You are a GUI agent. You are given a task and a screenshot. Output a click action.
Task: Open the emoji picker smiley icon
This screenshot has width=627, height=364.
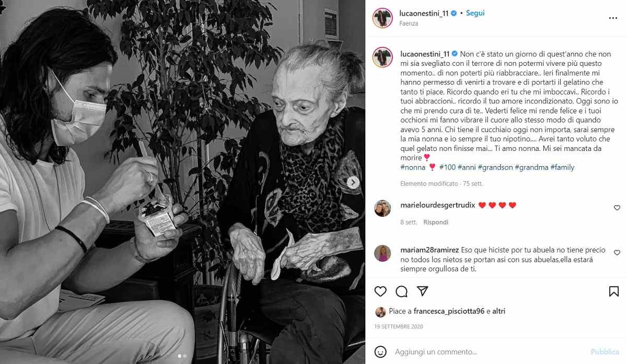[x=381, y=351]
